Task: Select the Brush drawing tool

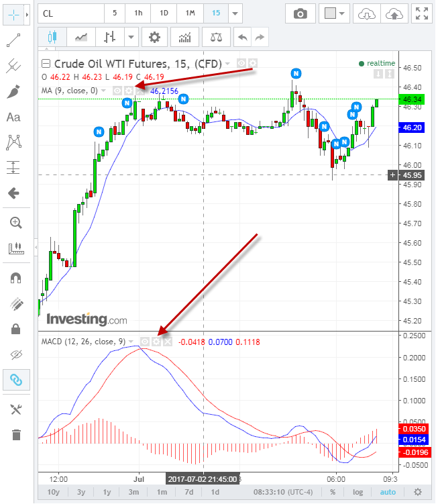Action: click(13, 92)
